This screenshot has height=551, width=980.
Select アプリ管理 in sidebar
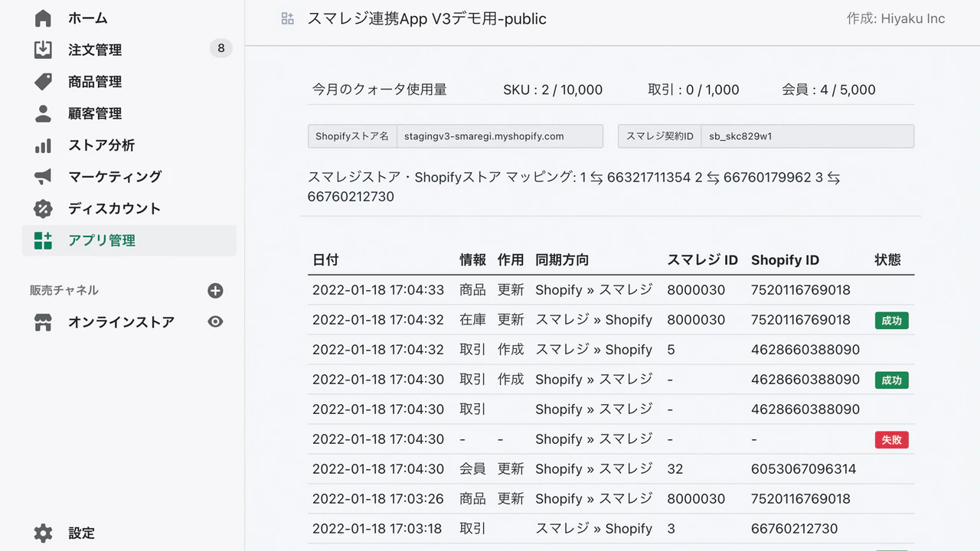[129, 240]
